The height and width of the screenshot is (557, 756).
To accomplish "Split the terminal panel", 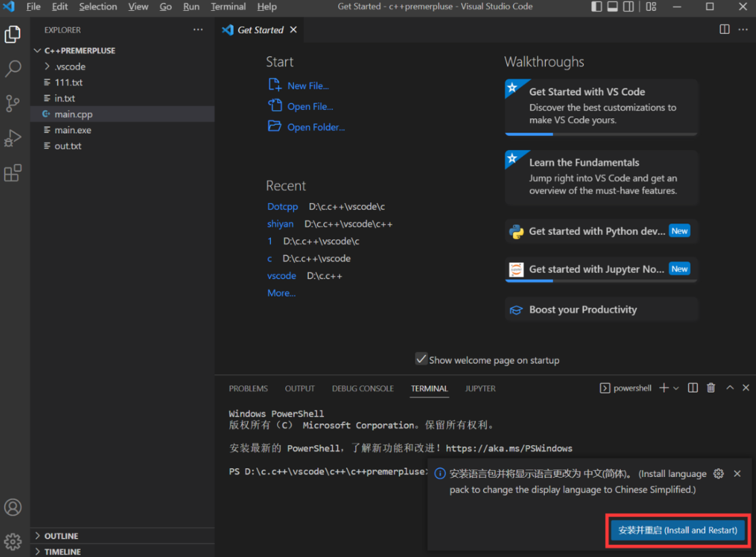I will 693,388.
